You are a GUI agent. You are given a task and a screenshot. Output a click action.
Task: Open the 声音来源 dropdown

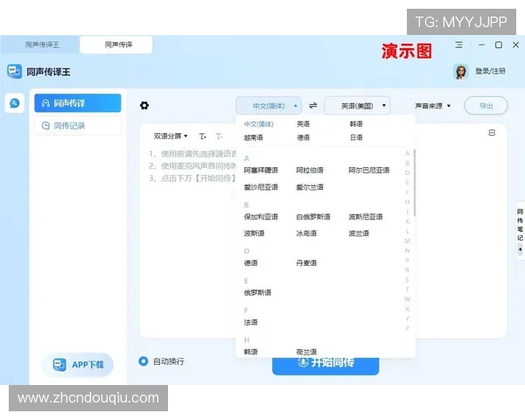(x=432, y=106)
